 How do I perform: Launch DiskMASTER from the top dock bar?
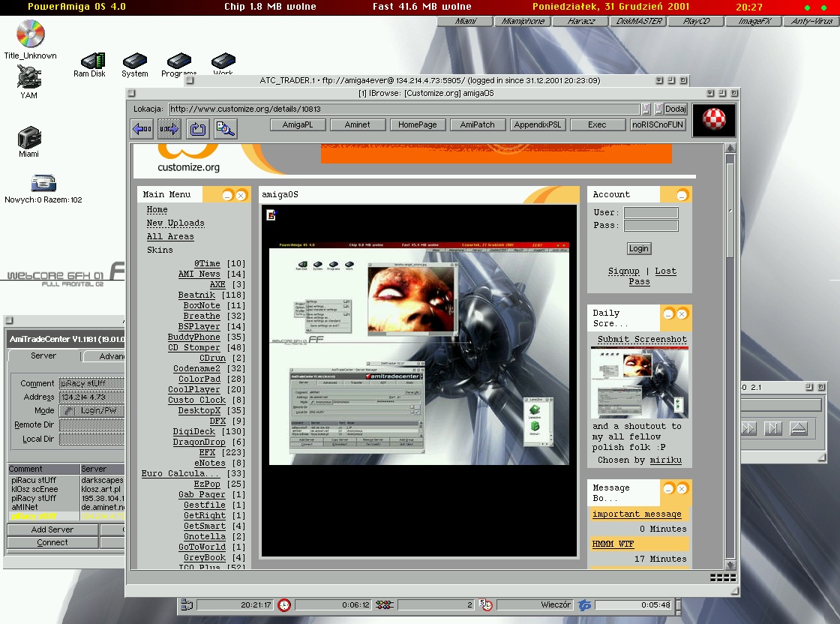[x=639, y=22]
